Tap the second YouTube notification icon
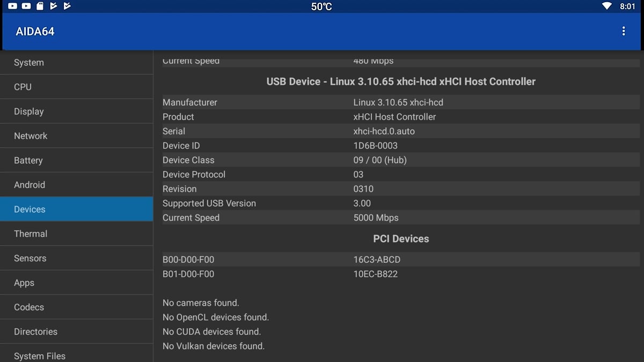 click(x=26, y=6)
